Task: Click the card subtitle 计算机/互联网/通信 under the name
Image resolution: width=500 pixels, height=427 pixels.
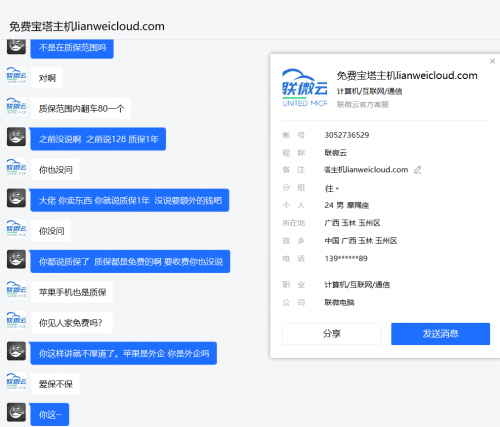Action: coord(369,91)
